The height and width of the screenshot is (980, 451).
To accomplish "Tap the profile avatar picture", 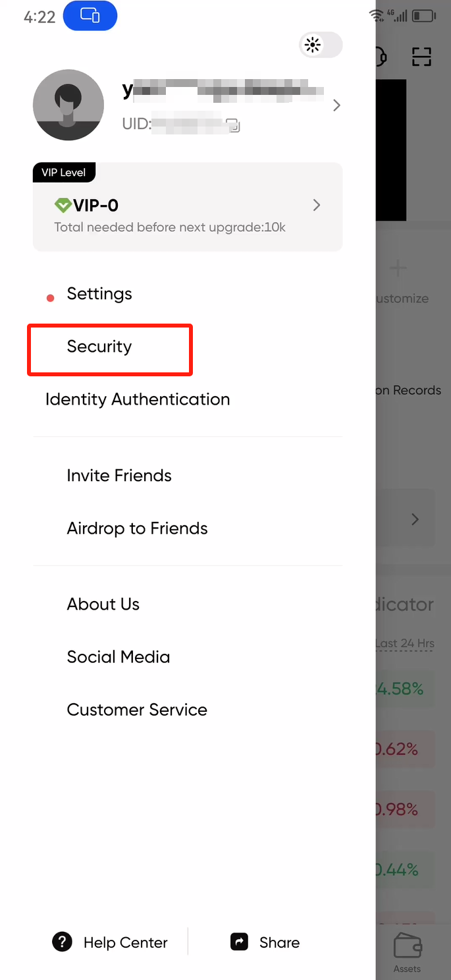I will click(68, 105).
